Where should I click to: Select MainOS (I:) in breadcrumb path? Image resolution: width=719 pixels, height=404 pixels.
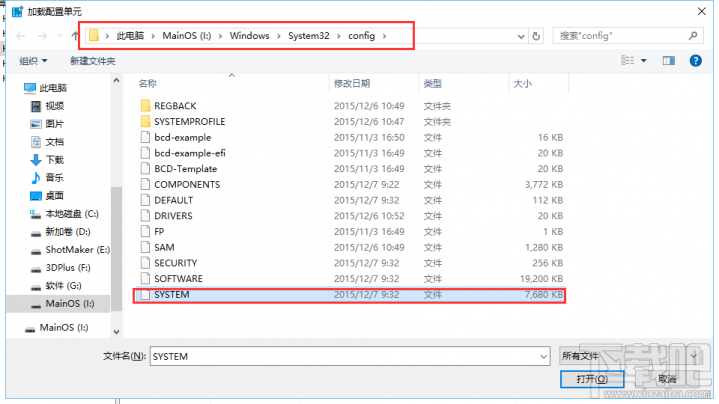point(187,36)
